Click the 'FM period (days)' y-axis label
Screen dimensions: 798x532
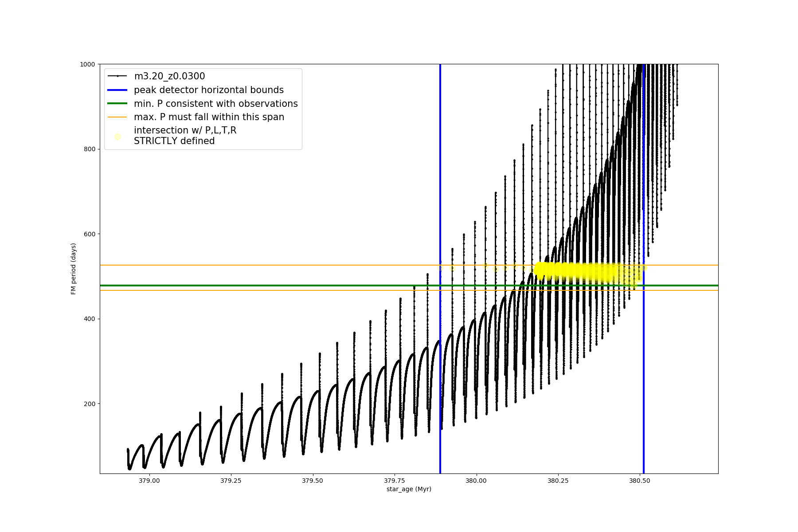(x=74, y=269)
